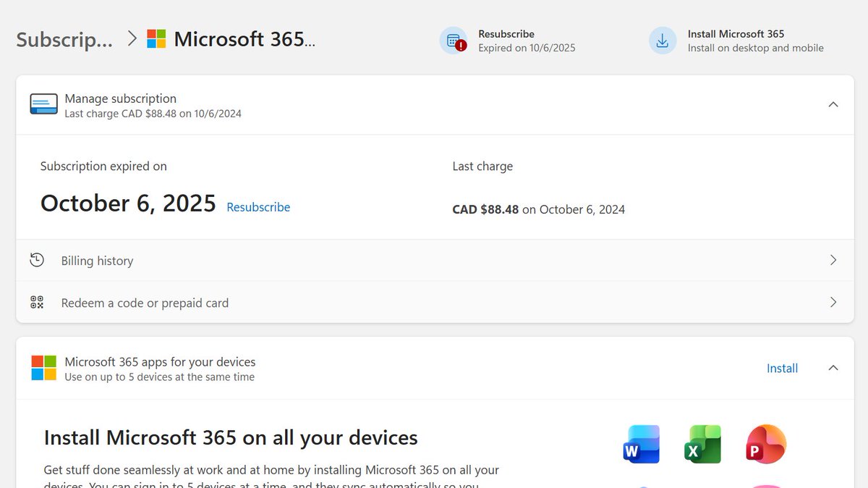This screenshot has height=488, width=868.
Task: Click the Microsoft 365 breadcrumb title
Action: (244, 39)
